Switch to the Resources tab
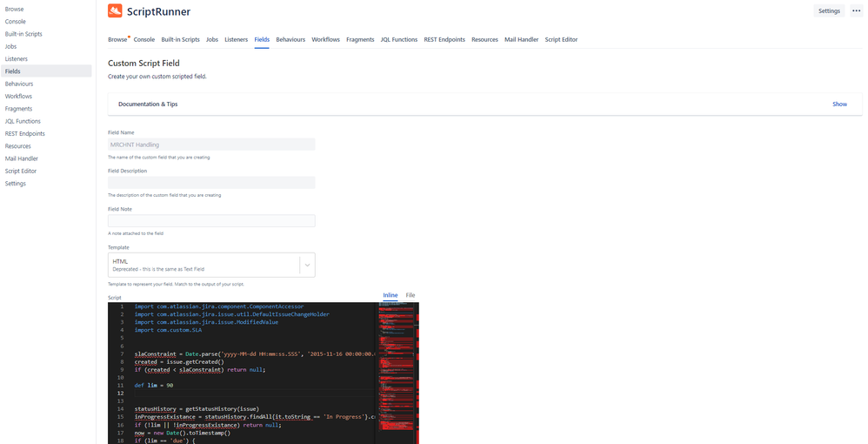Image resolution: width=868 pixels, height=444 pixels. pyautogui.click(x=485, y=39)
